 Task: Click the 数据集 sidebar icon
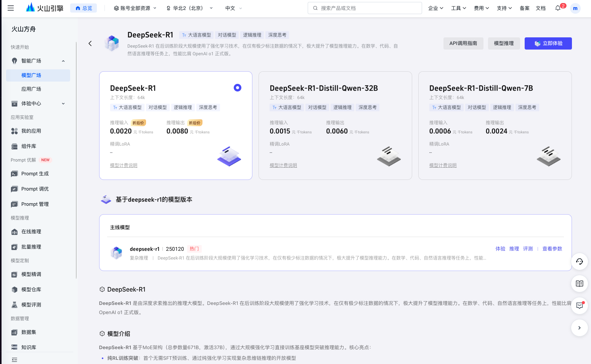tap(14, 332)
